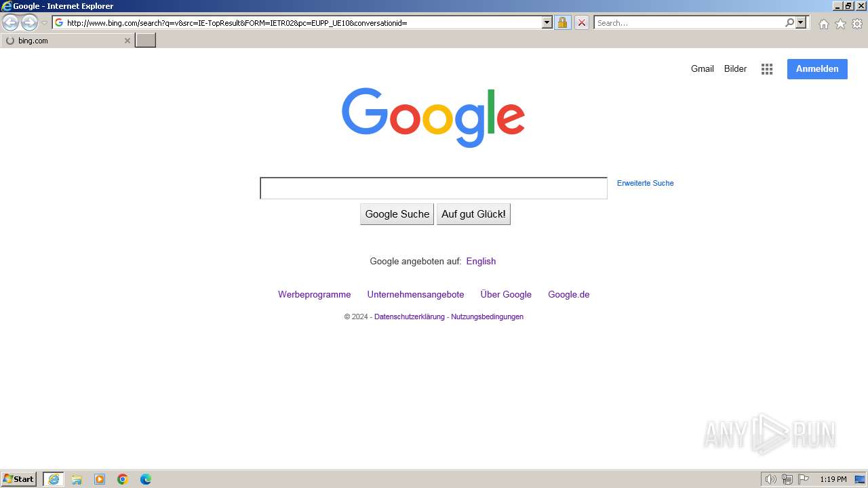Open the Home page icon

(823, 24)
